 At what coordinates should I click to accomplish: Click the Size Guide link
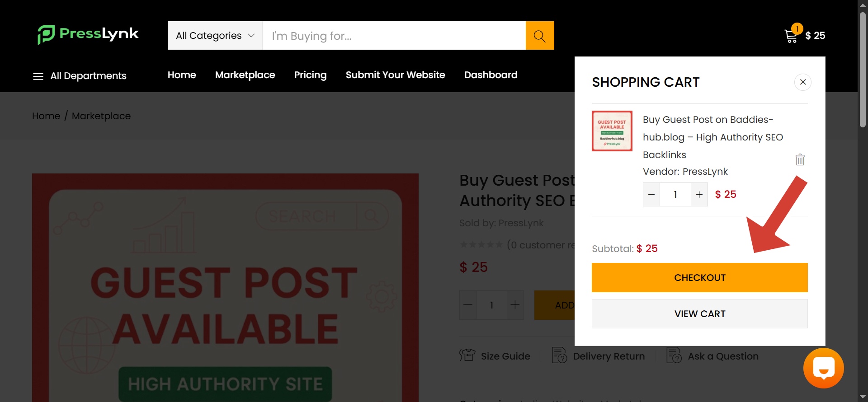(505, 356)
